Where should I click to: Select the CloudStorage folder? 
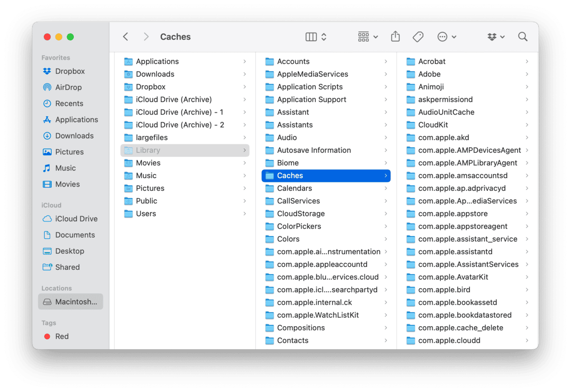point(326,214)
